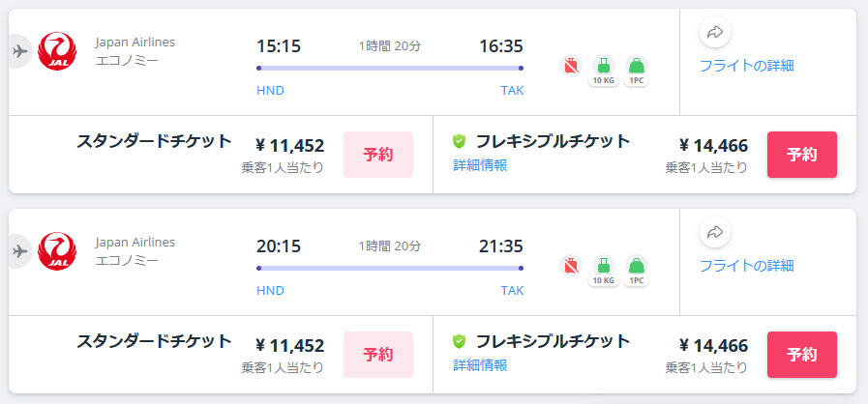Image resolution: width=868 pixels, height=404 pixels.
Task: Click the route timeline bar of the 20:15 flight
Action: point(389,268)
